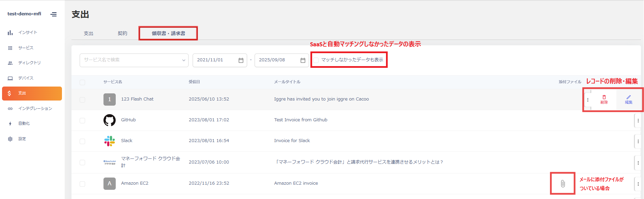This screenshot has height=199, width=644.
Task: Check the Slack row checkbox
Action: [x=82, y=141]
